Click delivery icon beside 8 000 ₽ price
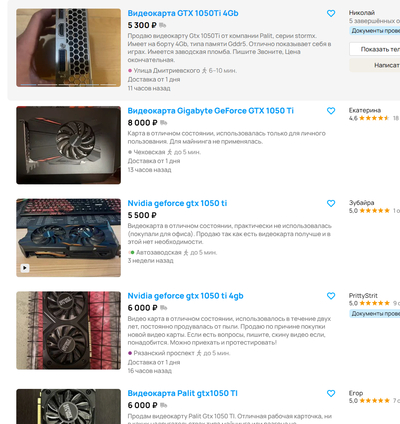The image size is (400, 424). coord(163,123)
